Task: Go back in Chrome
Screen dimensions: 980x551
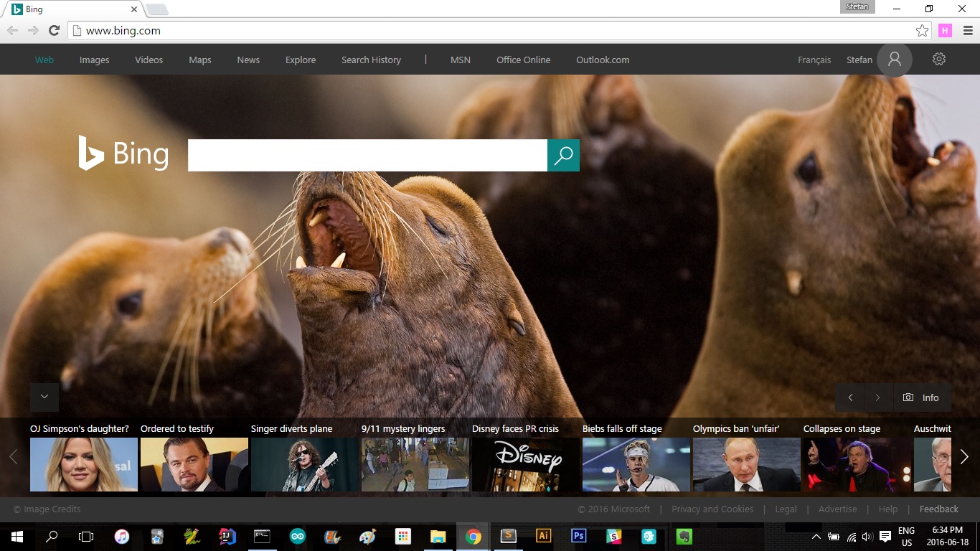Action: pyautogui.click(x=12, y=30)
